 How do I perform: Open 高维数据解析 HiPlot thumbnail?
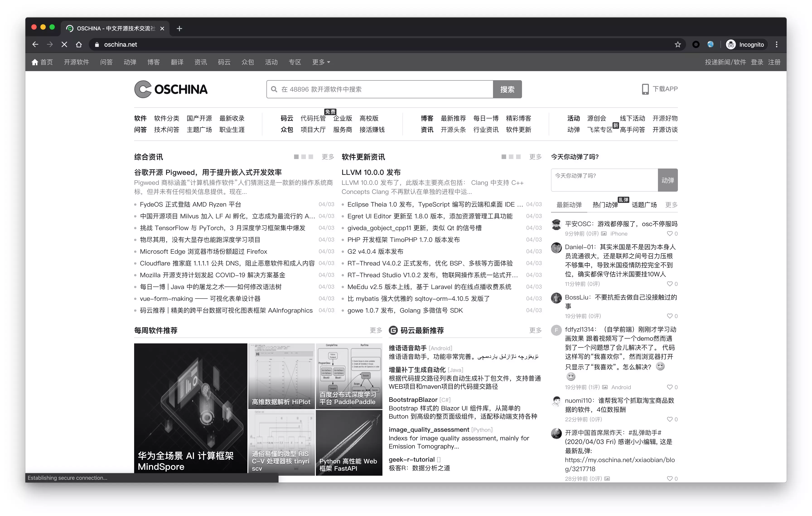(x=281, y=376)
